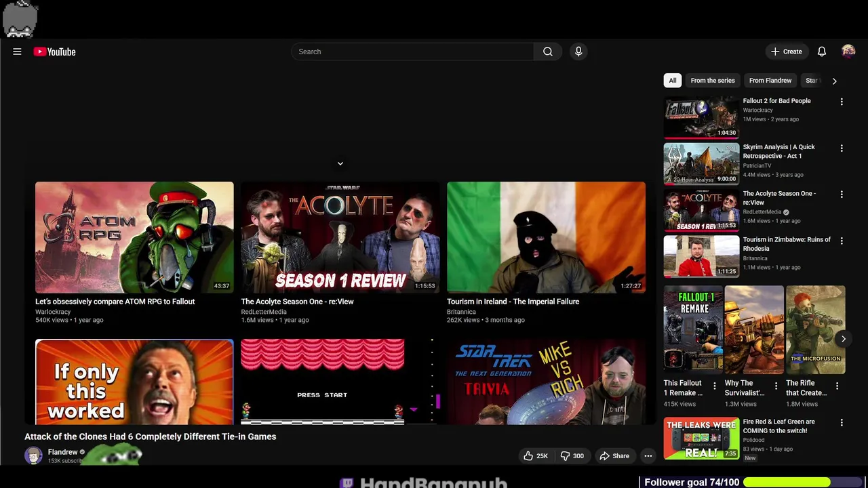This screenshot has height=488, width=868.
Task: Open options for Tourism in Zimbabwe video
Action: pyautogui.click(x=842, y=241)
